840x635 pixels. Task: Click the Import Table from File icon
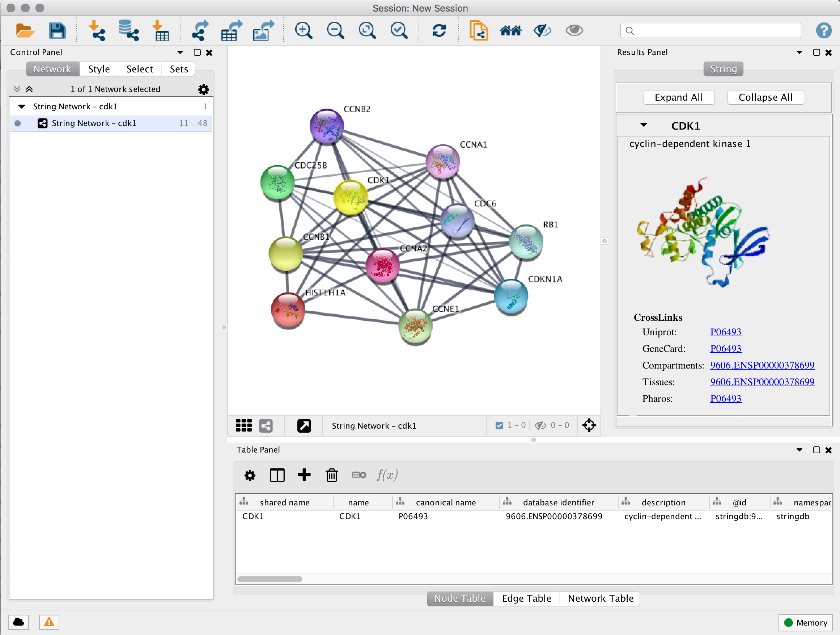point(161,30)
